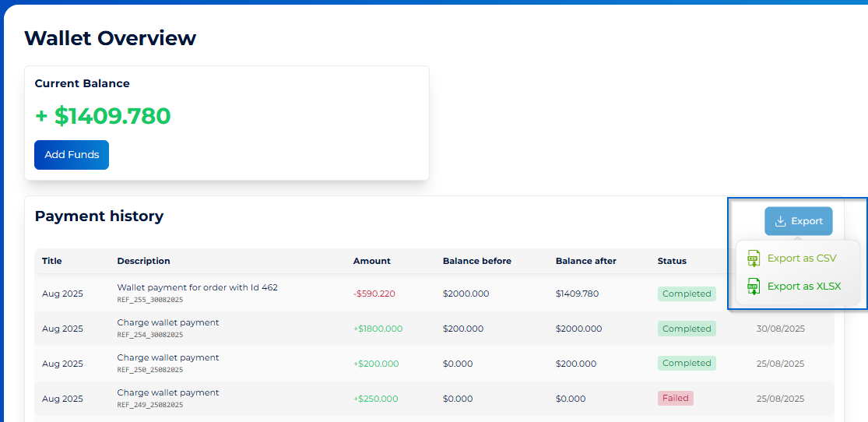Click the Status column header
The width and height of the screenshot is (868, 422).
click(x=672, y=261)
